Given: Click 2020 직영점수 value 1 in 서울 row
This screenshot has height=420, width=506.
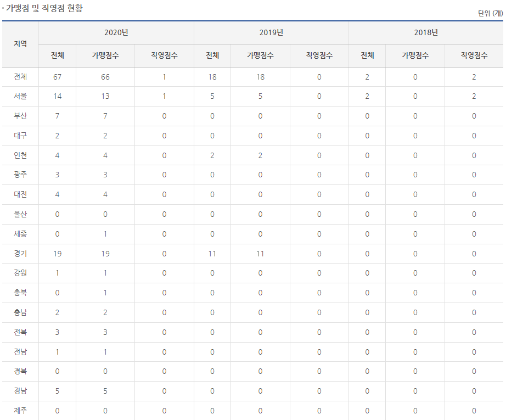Looking at the screenshot, I should pyautogui.click(x=164, y=96).
